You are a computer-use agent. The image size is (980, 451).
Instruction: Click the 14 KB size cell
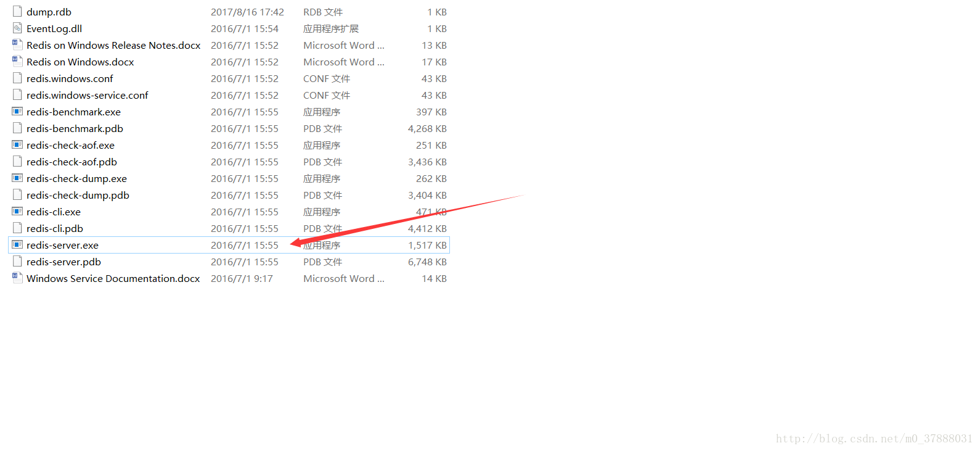434,279
